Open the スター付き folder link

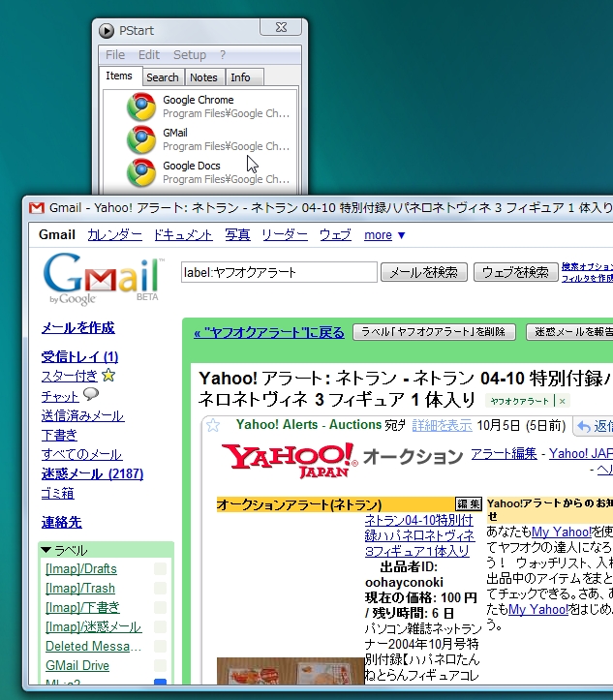pos(69,377)
